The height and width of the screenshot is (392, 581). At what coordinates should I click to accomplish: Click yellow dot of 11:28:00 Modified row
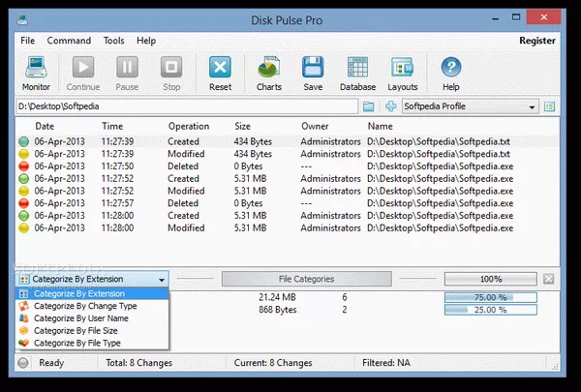point(23,227)
